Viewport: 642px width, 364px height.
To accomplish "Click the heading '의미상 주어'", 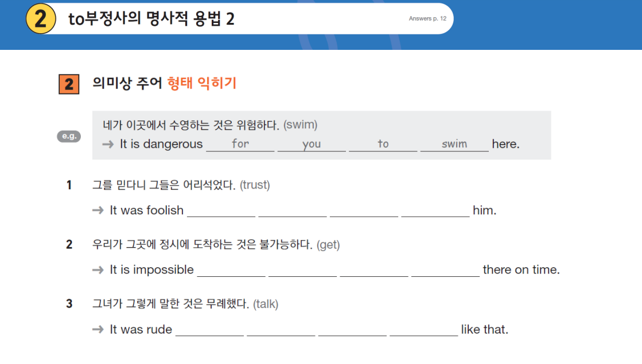I will coord(127,83).
